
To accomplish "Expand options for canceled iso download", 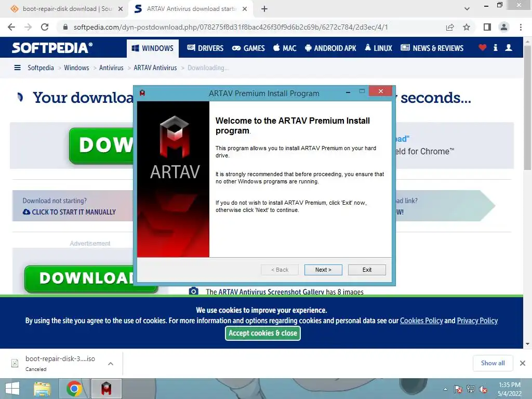I will 111,364.
